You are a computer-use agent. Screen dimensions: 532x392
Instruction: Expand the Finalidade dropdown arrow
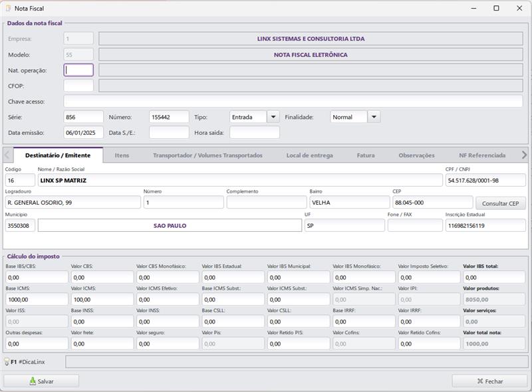click(374, 117)
